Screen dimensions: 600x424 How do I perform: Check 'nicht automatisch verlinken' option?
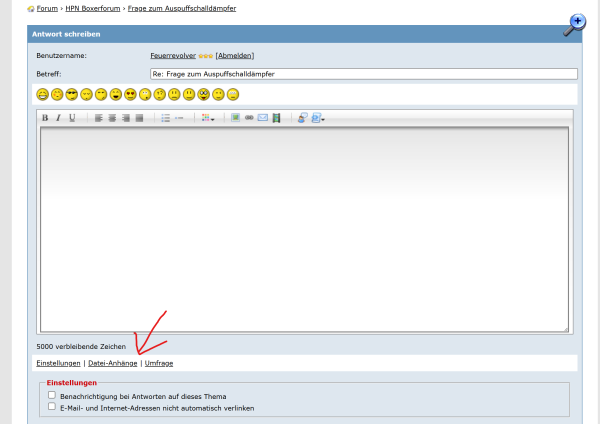click(x=52, y=406)
